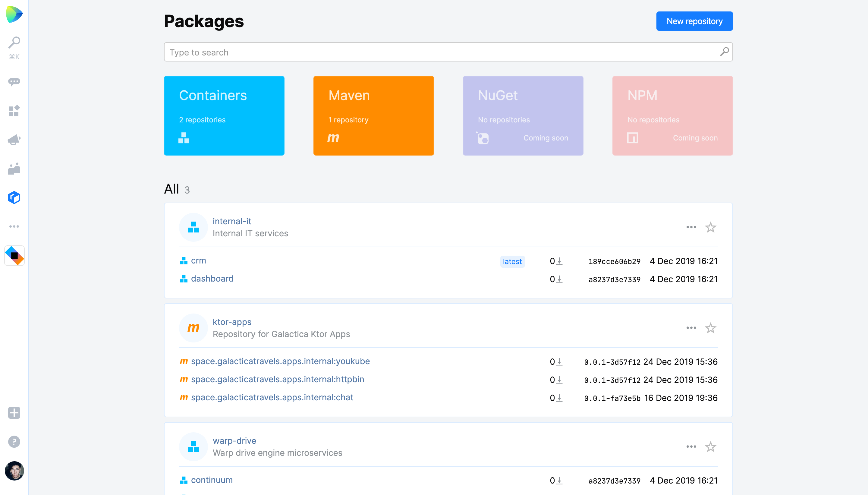868x495 pixels.
Task: Click the Internal IT services description
Action: click(250, 233)
